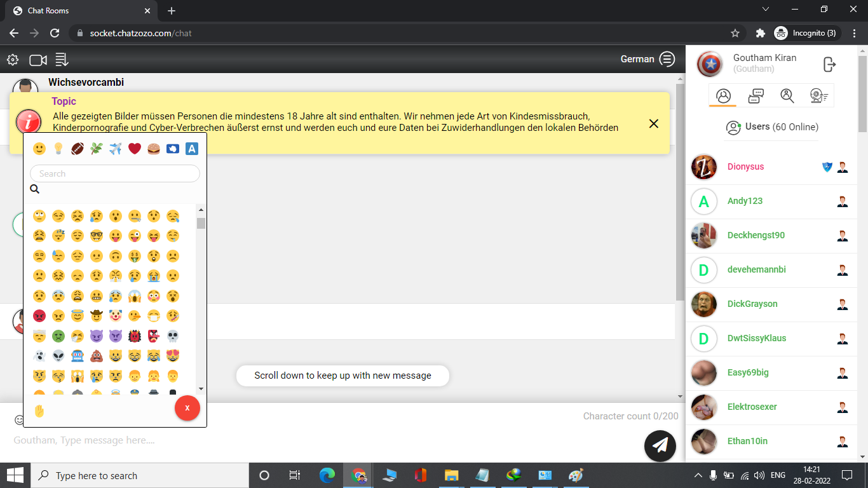Screen dimensions: 868x488
Task: Dismiss the yellow Topic notice
Action: 653,123
